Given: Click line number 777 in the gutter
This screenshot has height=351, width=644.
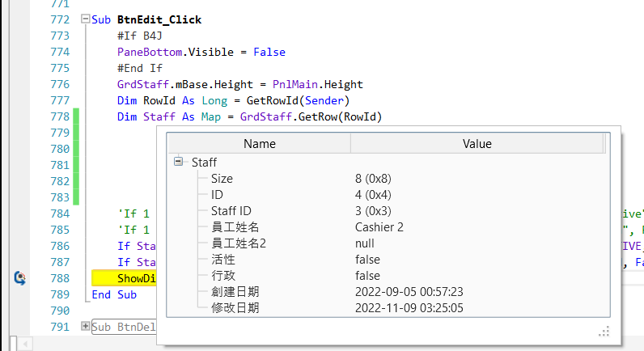Looking at the screenshot, I should click(60, 100).
